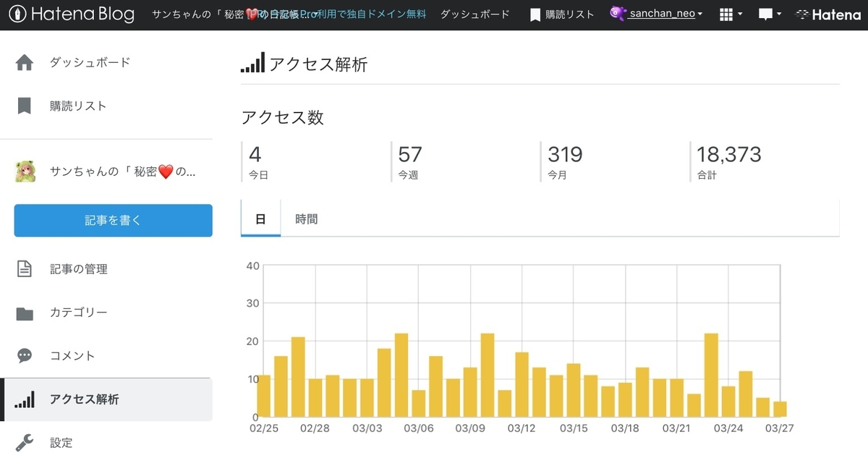Click the アクセス数 section heading
Viewport: 868px width, 458px height.
[x=282, y=118]
